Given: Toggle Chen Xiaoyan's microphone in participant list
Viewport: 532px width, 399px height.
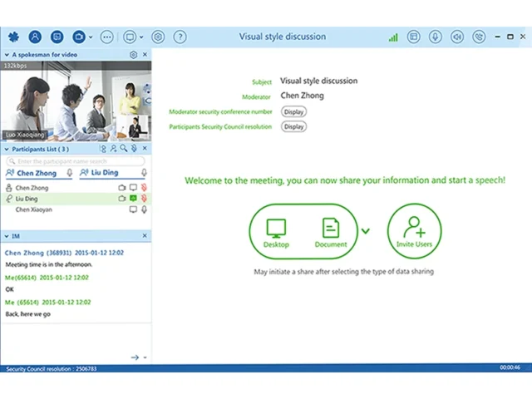Looking at the screenshot, I should pyautogui.click(x=144, y=210).
